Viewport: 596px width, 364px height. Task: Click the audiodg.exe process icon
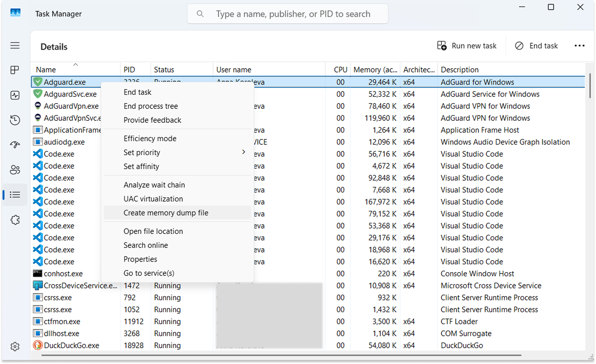tap(38, 142)
